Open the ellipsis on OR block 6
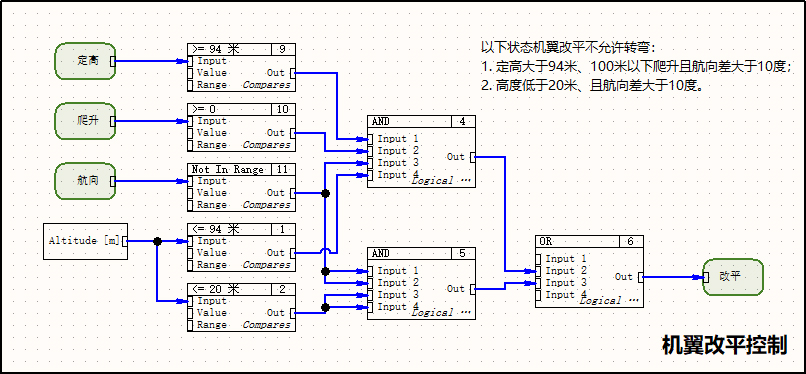The height and width of the screenshot is (374, 806). tap(633, 301)
